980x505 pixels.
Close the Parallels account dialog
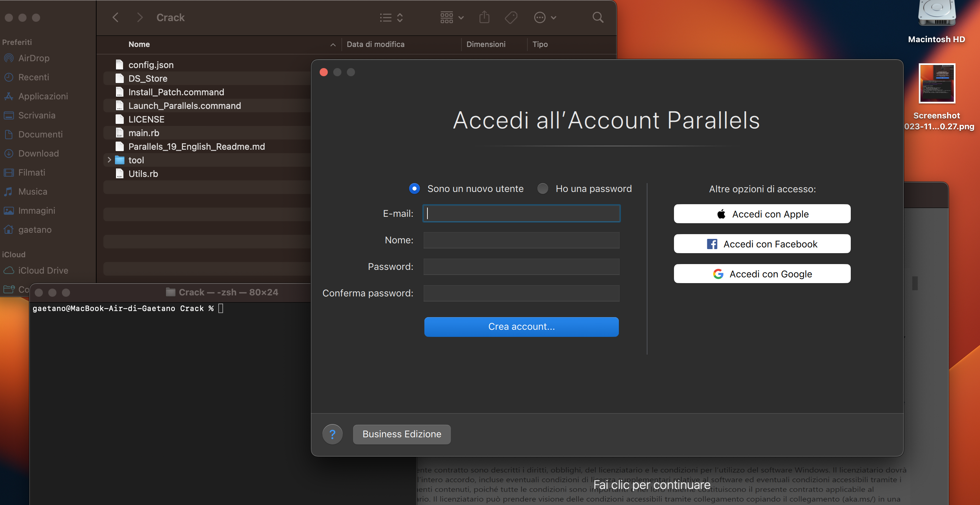coord(324,72)
